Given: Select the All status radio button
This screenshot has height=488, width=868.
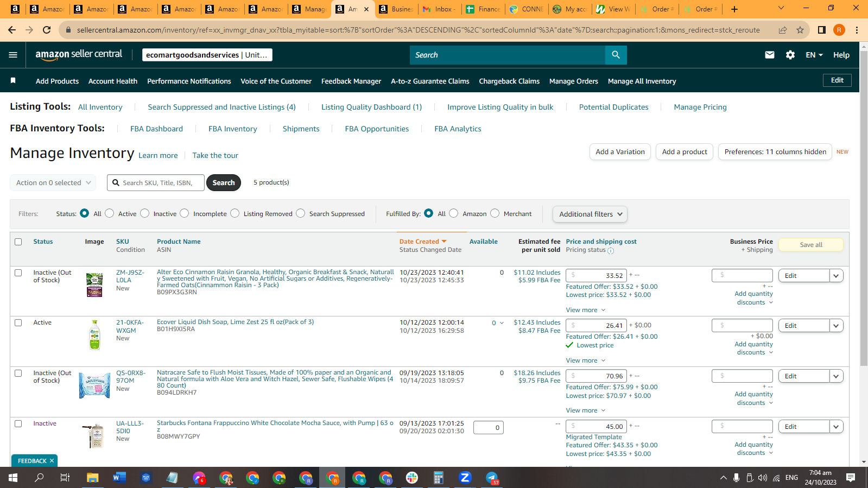Looking at the screenshot, I should pyautogui.click(x=85, y=213).
